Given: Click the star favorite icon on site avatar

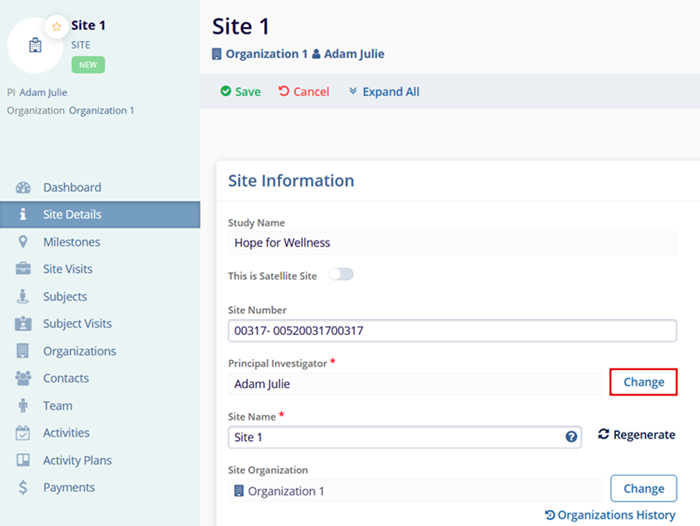Looking at the screenshot, I should pyautogui.click(x=57, y=26).
